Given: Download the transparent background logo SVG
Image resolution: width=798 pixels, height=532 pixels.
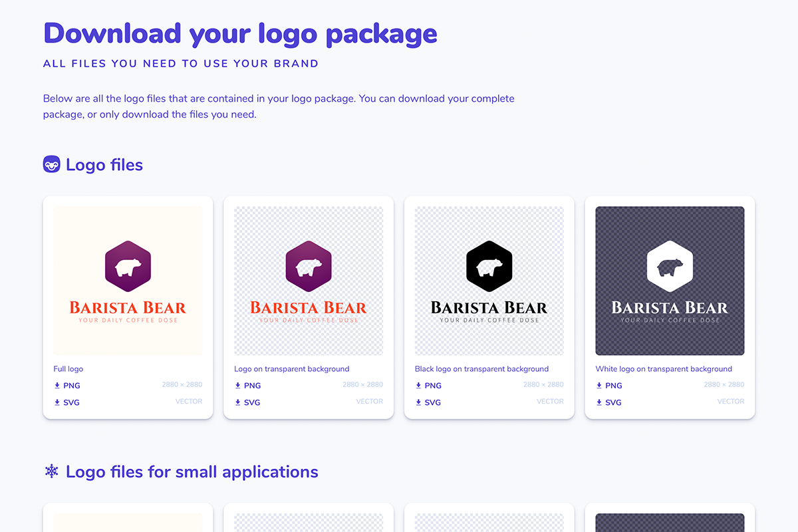Looking at the screenshot, I should [247, 402].
